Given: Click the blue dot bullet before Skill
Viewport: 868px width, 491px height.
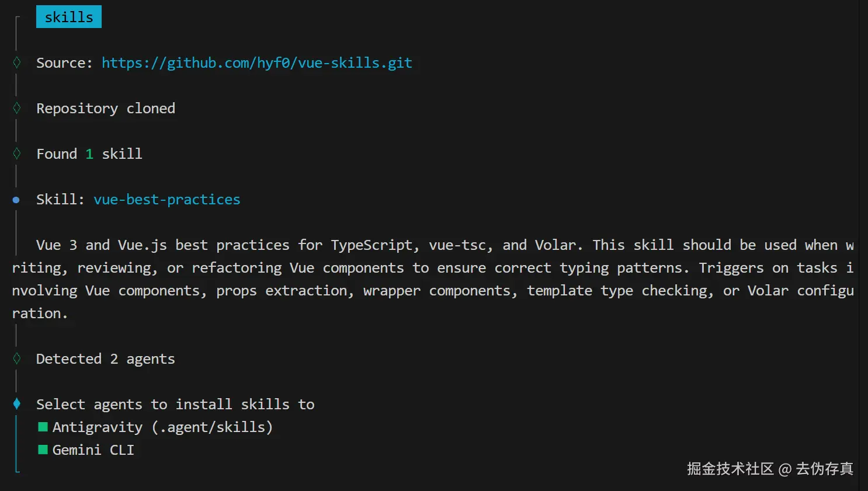Looking at the screenshot, I should 16,200.
